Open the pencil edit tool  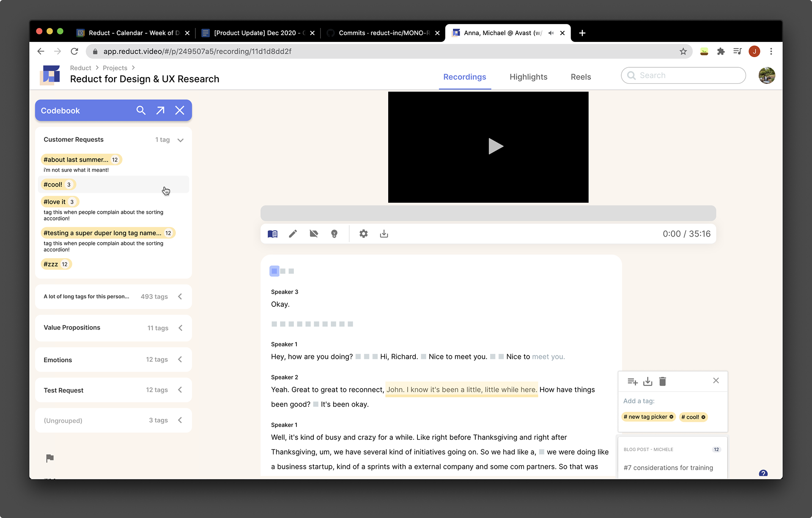[293, 234]
